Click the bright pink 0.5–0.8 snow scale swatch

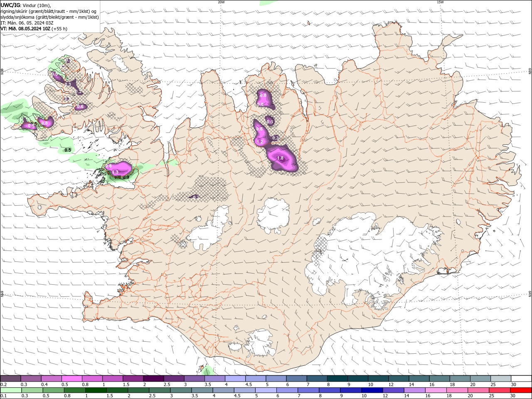pos(71,379)
